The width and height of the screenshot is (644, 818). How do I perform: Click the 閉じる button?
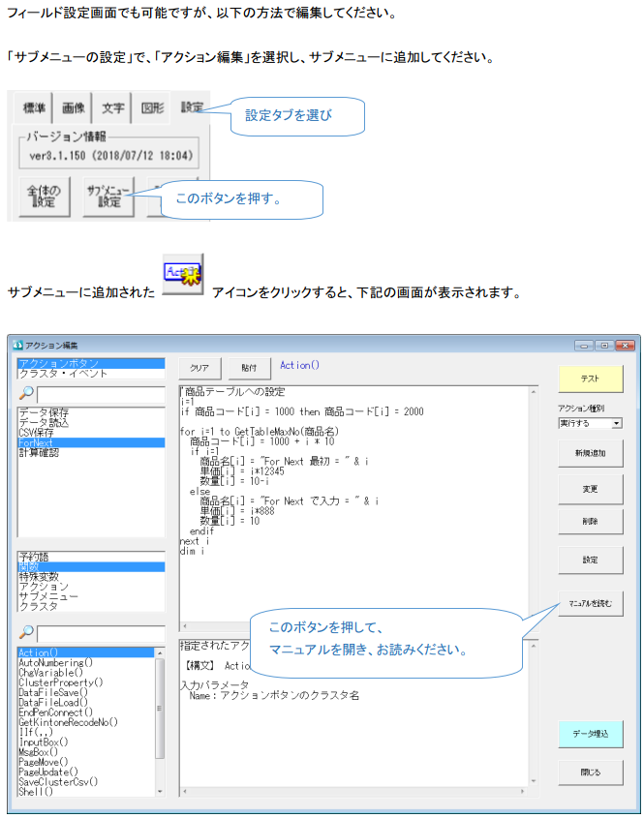[x=590, y=773]
